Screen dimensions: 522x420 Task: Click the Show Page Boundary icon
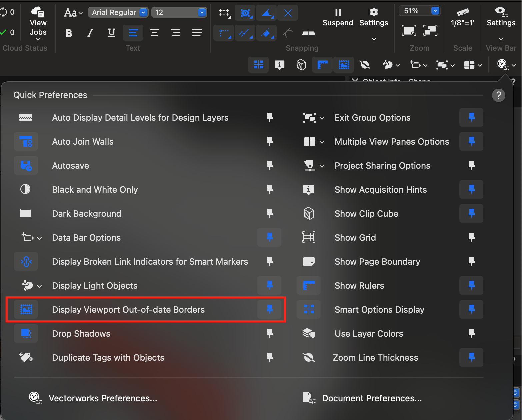(309, 262)
